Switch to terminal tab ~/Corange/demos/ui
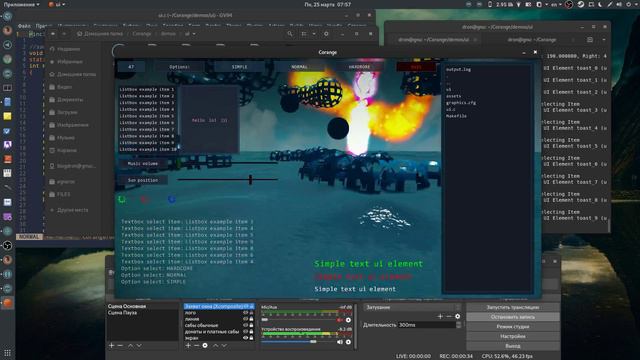The width and height of the screenshot is (640, 360). click(x=433, y=40)
